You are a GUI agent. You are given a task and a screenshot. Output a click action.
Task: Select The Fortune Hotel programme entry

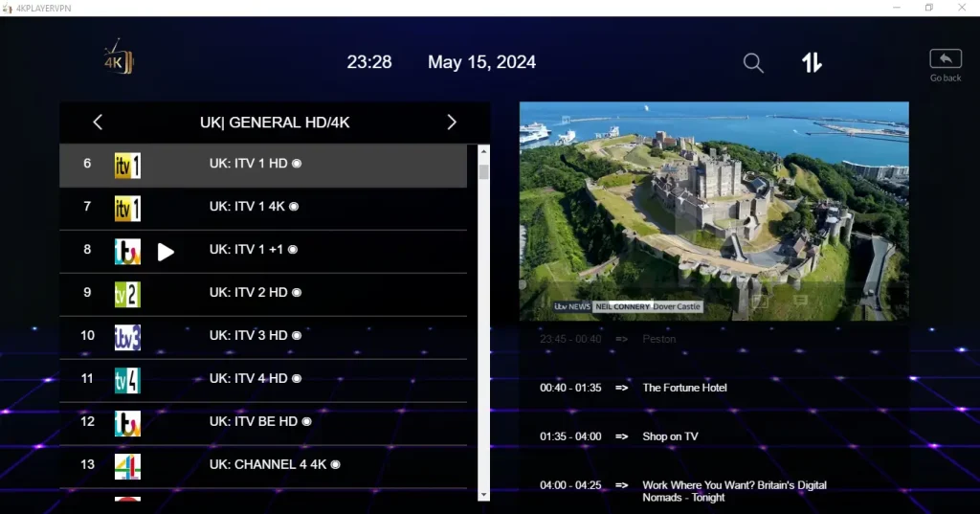point(684,388)
